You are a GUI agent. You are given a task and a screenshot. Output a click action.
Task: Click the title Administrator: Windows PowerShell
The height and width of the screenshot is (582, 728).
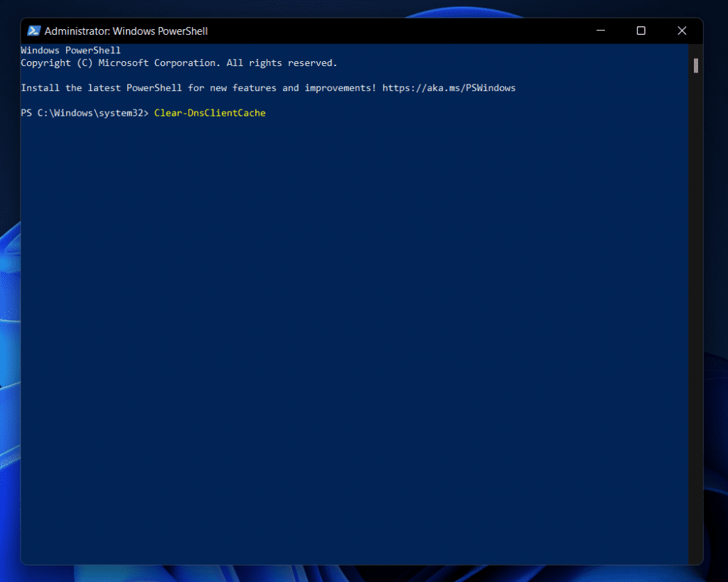[x=127, y=31]
